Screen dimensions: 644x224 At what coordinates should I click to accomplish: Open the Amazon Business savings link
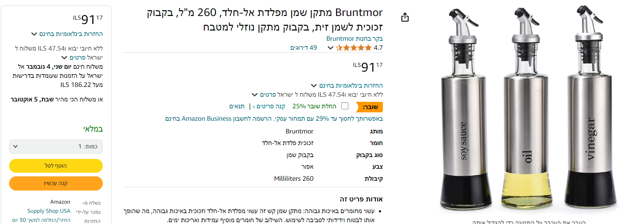click(x=274, y=119)
